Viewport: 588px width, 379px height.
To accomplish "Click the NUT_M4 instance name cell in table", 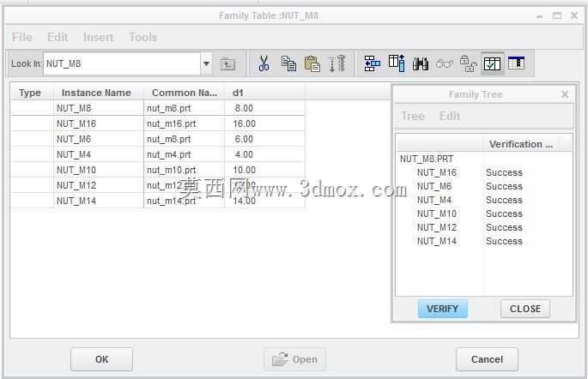I will [x=98, y=154].
